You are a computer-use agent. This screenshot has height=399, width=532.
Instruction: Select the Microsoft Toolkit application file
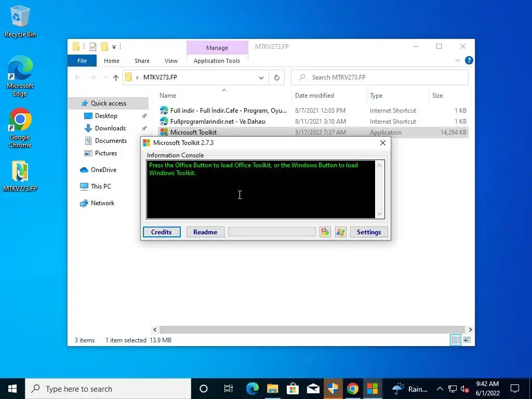click(x=313, y=132)
